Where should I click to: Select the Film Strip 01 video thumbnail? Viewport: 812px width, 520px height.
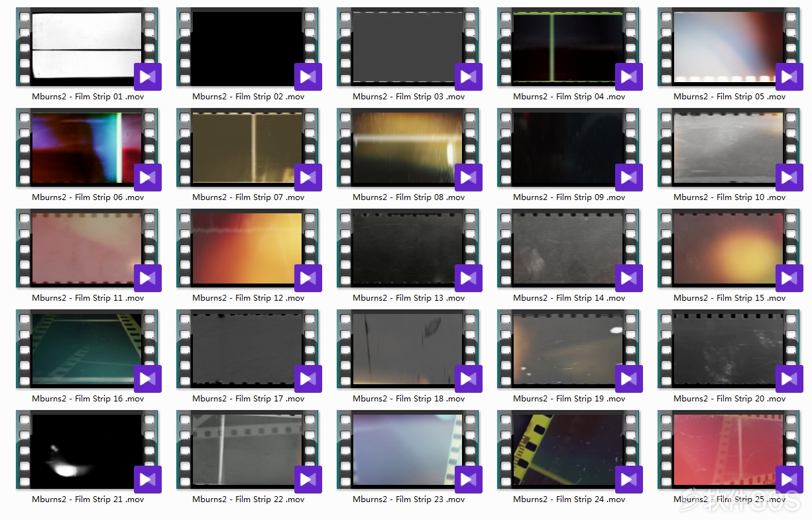point(87,47)
